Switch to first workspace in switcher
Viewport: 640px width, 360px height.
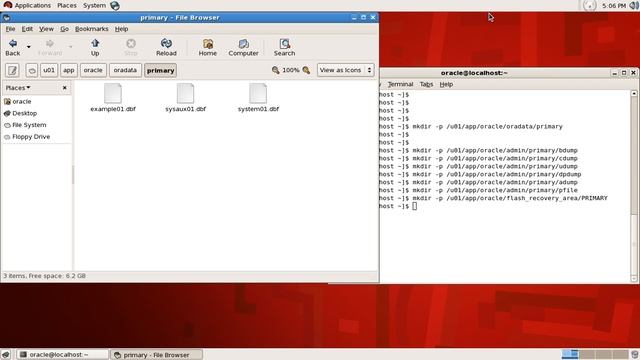(x=570, y=354)
